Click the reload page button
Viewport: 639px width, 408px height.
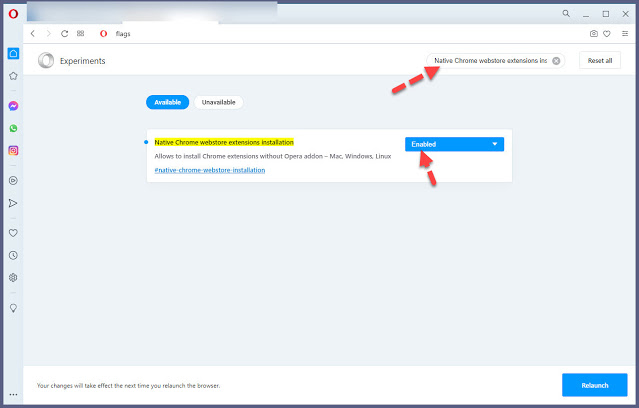tap(64, 34)
